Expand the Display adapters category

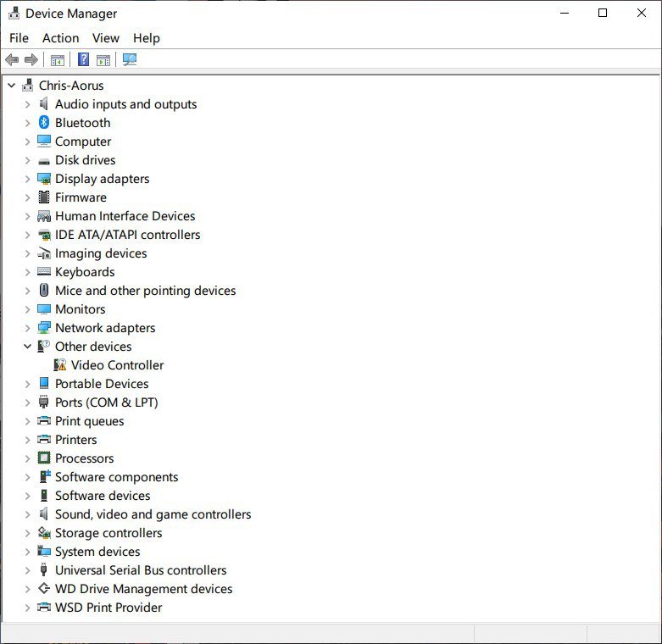(x=27, y=179)
